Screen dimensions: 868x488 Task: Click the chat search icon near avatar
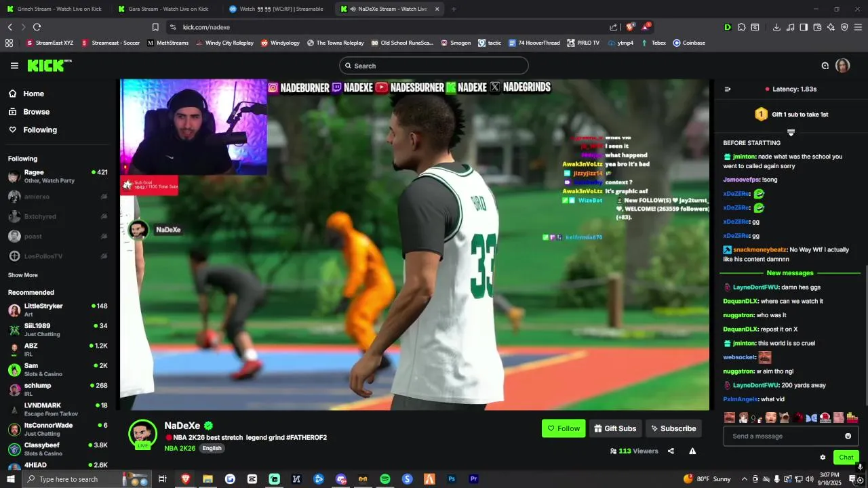click(x=825, y=66)
